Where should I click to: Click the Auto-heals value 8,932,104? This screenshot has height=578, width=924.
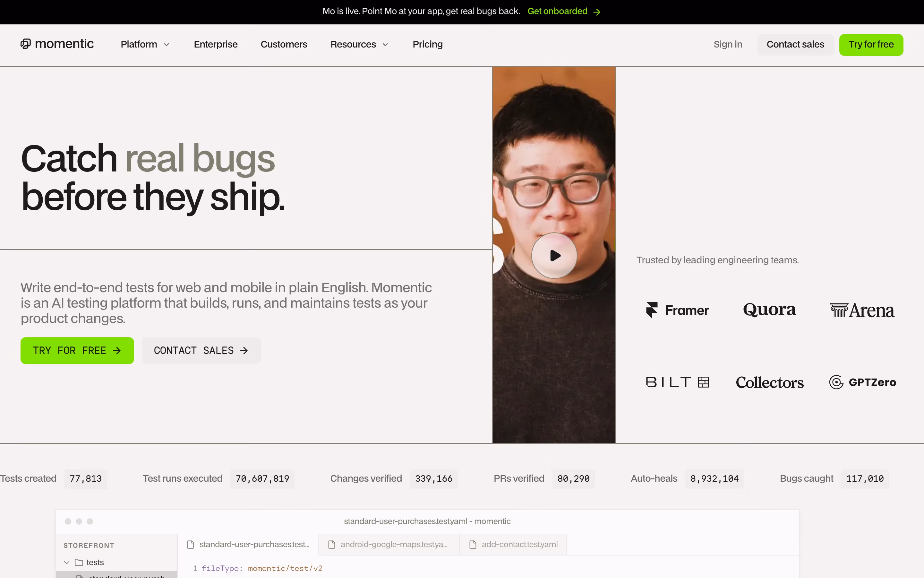pos(714,478)
